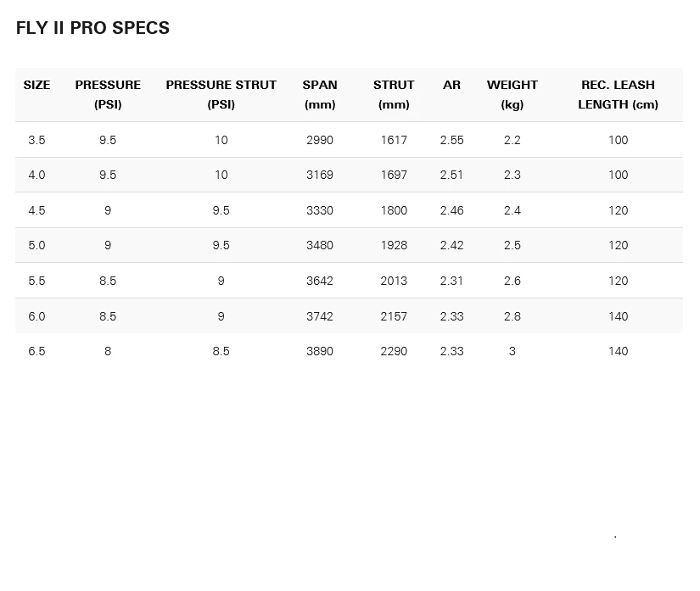Select the aspect ratio value 2.55
Viewport: 700px width, 591px height.
pos(451,140)
